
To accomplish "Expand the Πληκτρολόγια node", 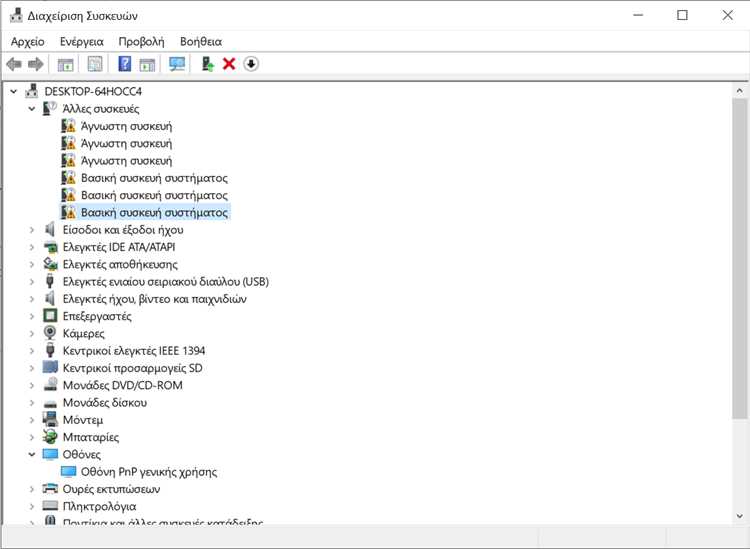I will (32, 506).
